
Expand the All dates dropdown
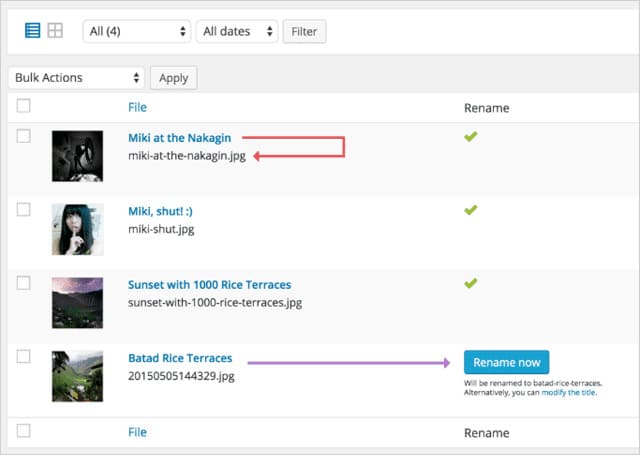coord(237,32)
